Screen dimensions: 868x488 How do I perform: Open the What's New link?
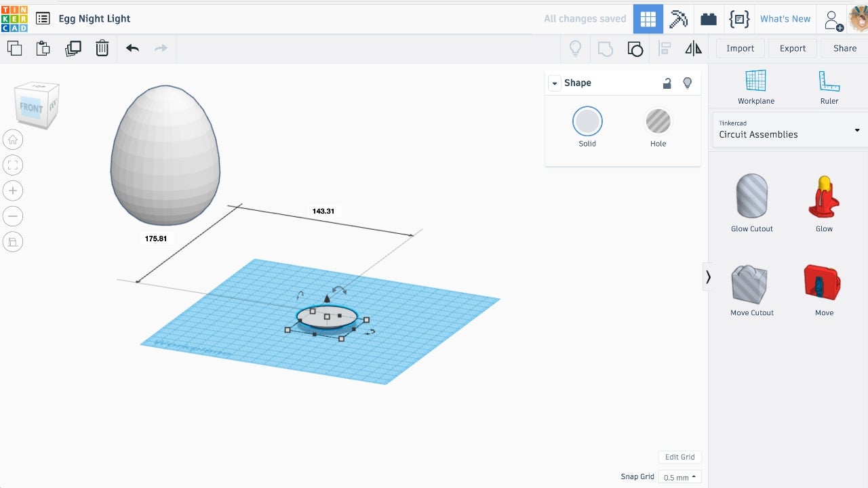785,19
